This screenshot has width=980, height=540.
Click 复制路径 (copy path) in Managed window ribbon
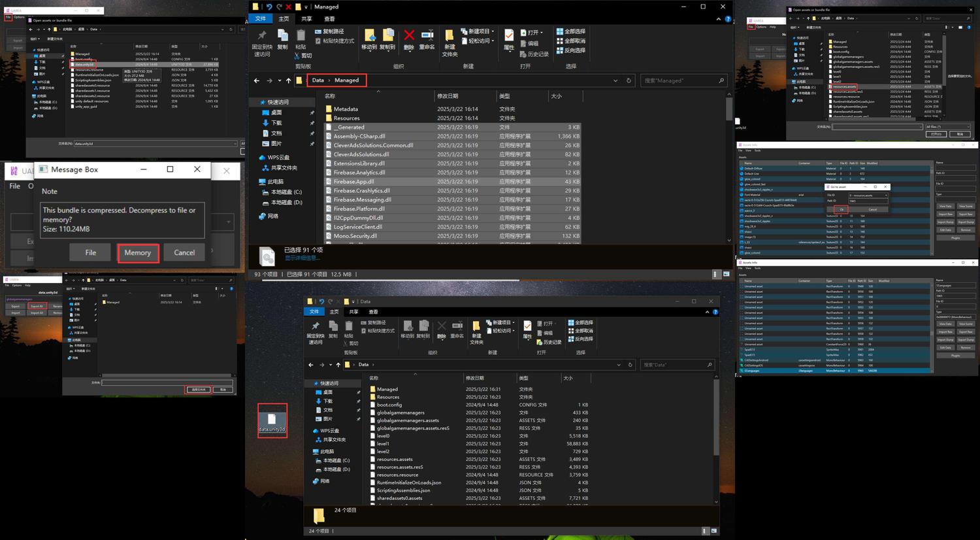(329, 31)
